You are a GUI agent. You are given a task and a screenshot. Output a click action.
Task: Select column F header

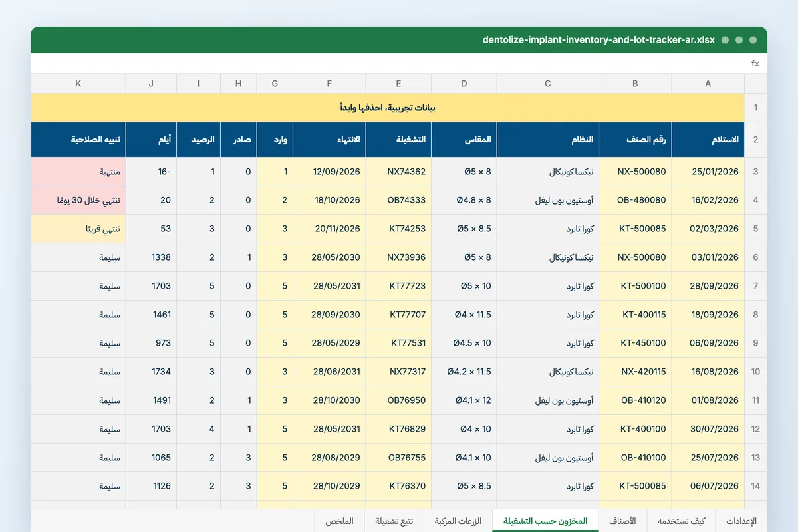(x=329, y=84)
